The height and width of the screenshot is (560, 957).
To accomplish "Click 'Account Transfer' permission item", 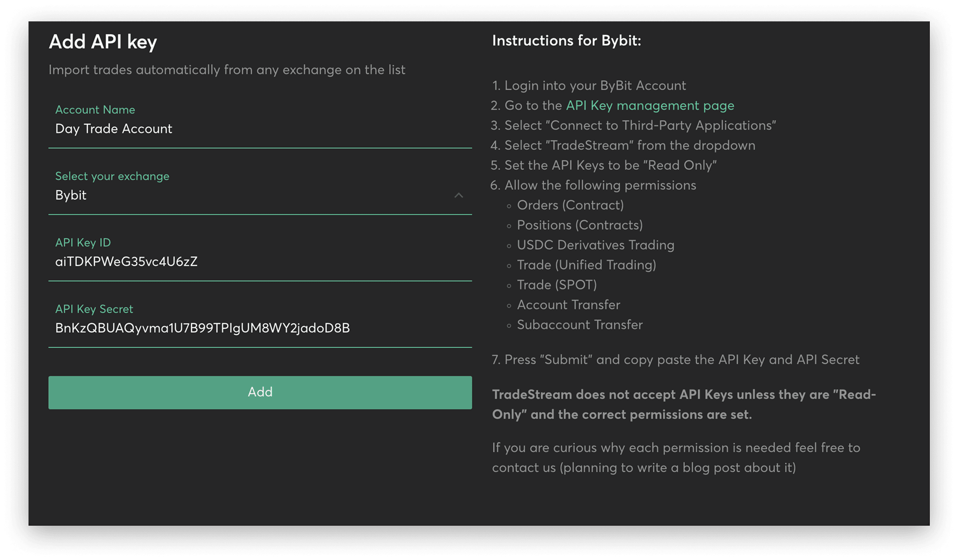I will 568,305.
